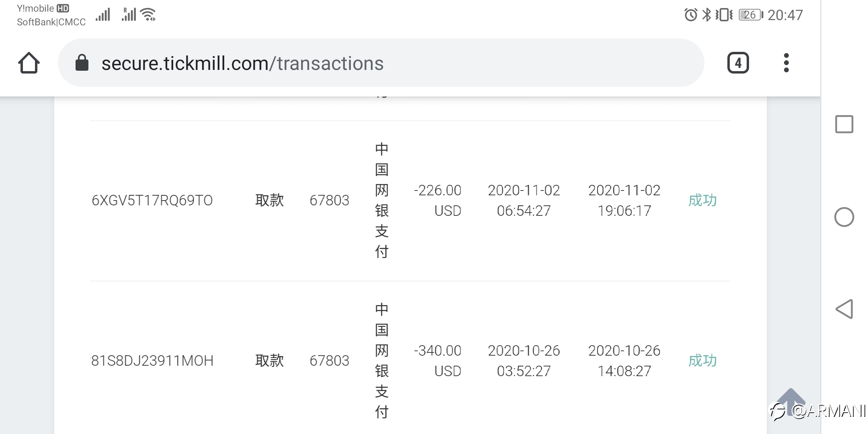Image resolution: width=868 pixels, height=434 pixels.
Task: Tap the Android home circle button
Action: click(x=844, y=217)
